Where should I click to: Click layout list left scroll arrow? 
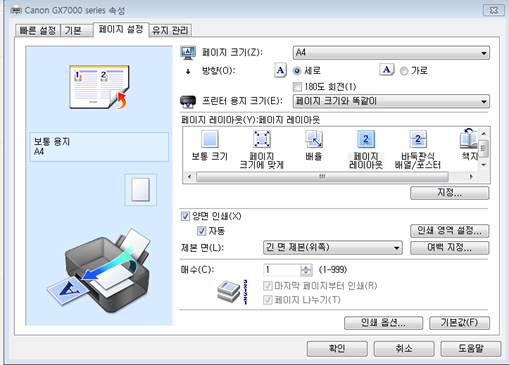click(189, 176)
